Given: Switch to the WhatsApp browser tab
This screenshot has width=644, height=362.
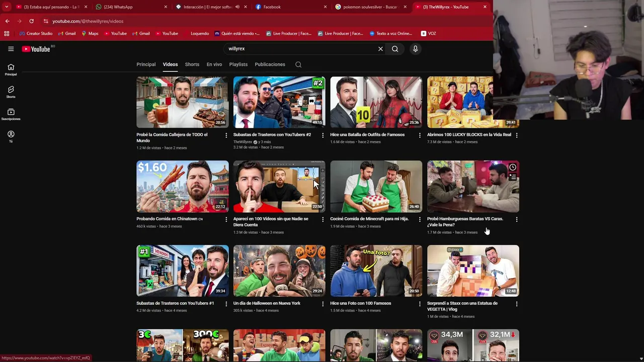Looking at the screenshot, I should [x=131, y=7].
